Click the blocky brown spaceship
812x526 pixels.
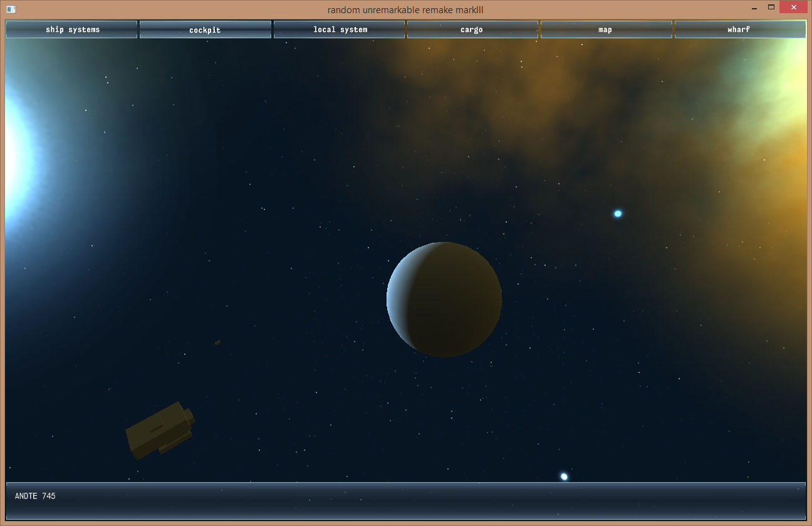[160, 430]
